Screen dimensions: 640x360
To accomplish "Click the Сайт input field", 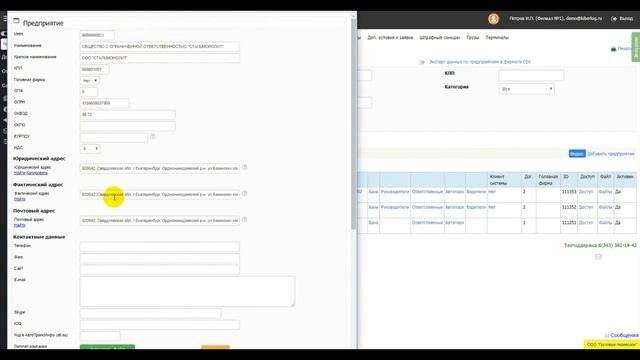I will click(x=160, y=269).
